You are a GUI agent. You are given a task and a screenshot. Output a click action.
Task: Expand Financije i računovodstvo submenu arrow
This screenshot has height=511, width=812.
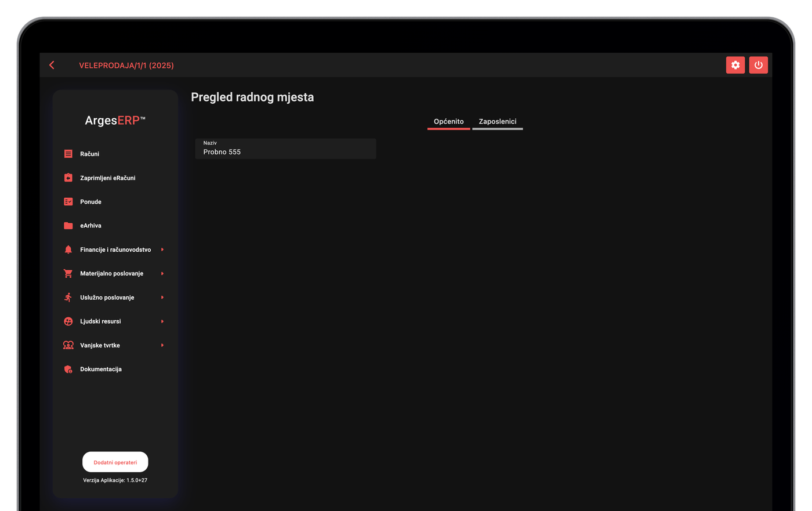point(162,249)
